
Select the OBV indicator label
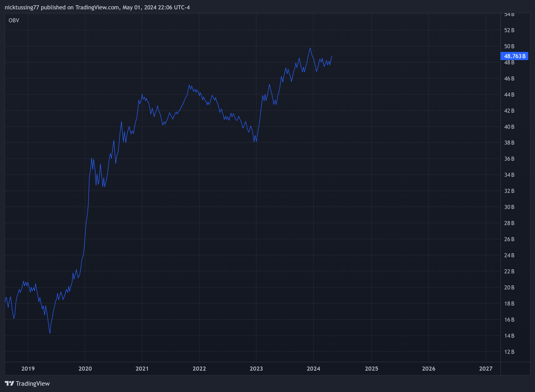(14, 20)
